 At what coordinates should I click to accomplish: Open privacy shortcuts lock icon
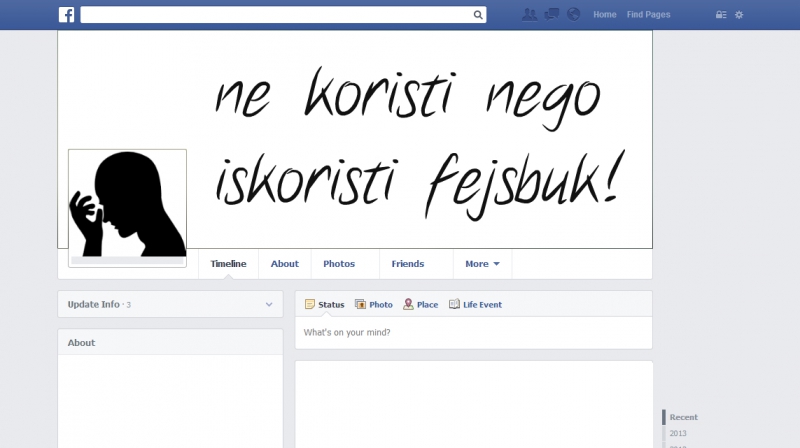coord(721,15)
